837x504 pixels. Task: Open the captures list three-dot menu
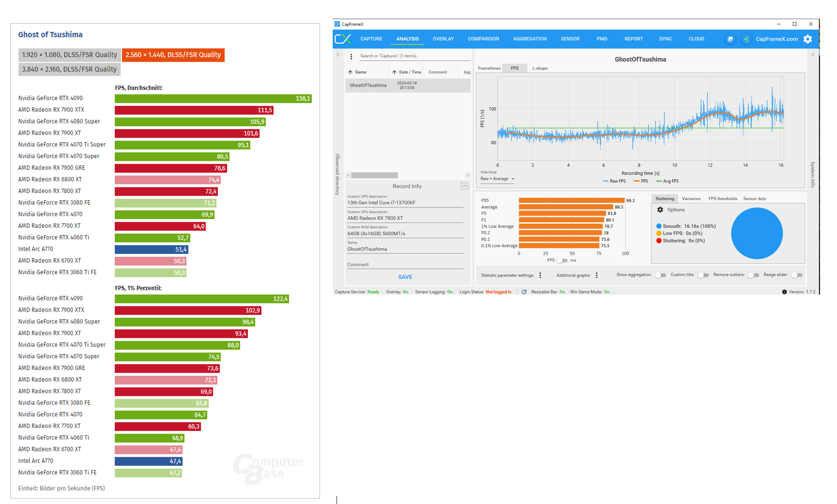point(351,56)
